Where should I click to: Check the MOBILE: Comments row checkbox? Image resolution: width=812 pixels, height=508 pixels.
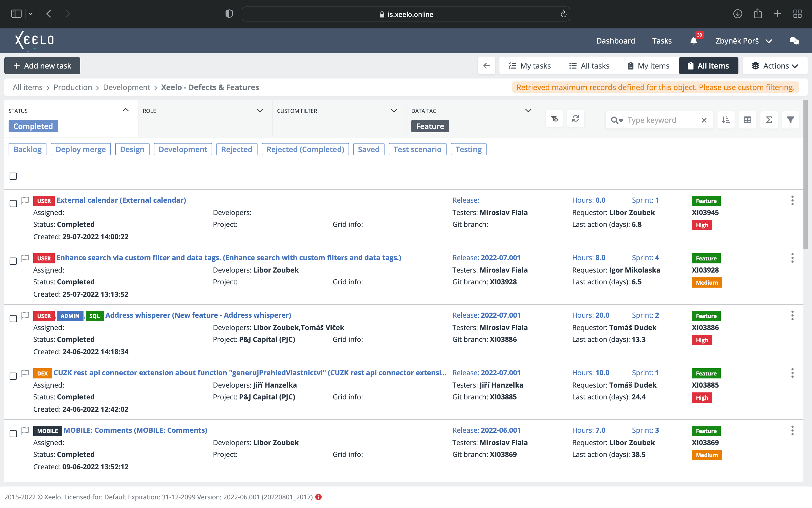pyautogui.click(x=13, y=434)
